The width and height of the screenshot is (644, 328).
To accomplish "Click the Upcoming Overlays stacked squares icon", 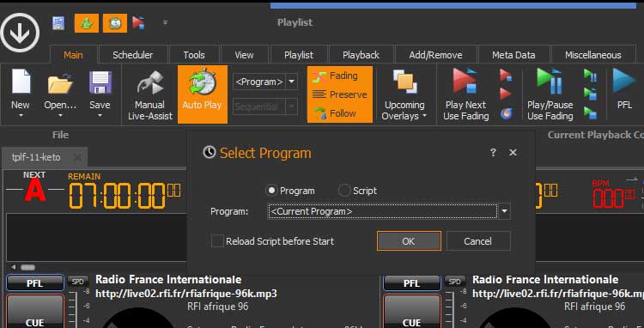I will pos(404,82).
